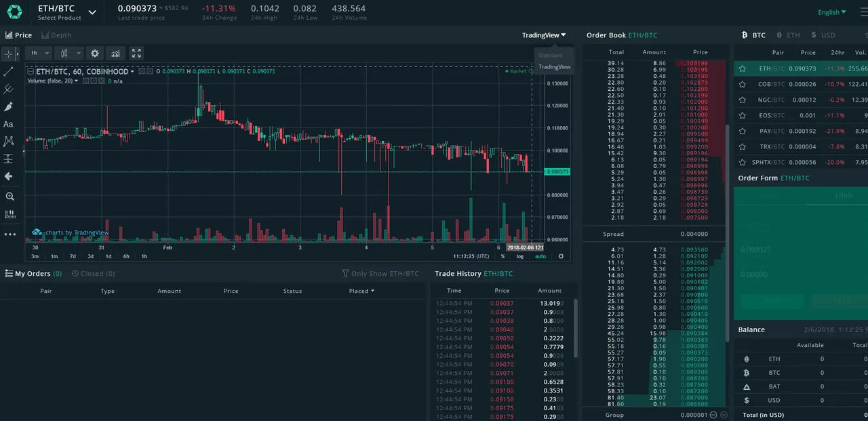Click the Ethereum icon in Balance ETH row

(x=747, y=359)
